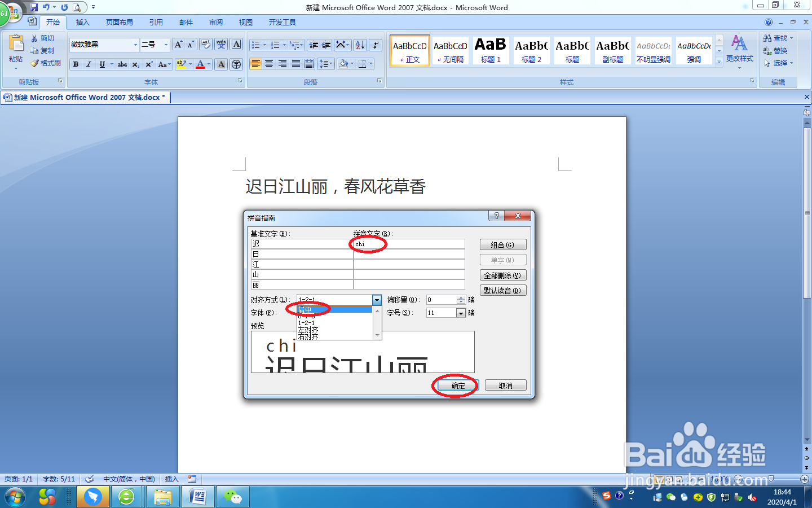Image resolution: width=812 pixels, height=508 pixels.
Task: Click the yellow text highlight swatch
Action: click(x=181, y=64)
